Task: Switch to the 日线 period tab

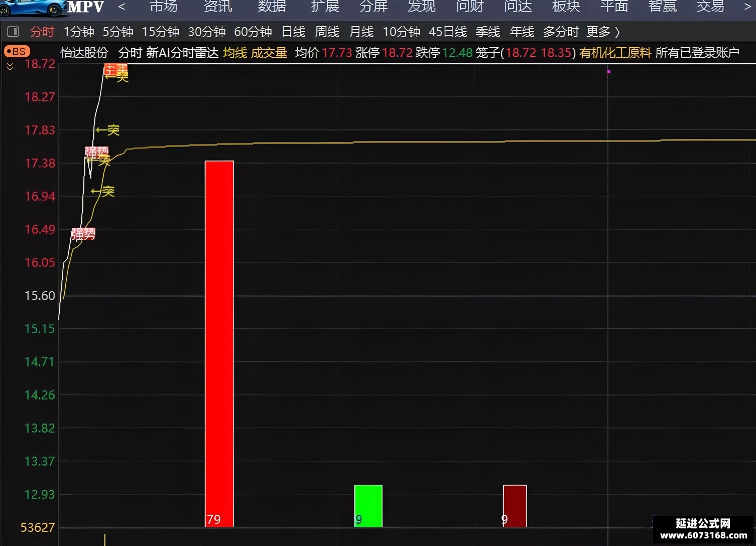Action: coord(294,32)
